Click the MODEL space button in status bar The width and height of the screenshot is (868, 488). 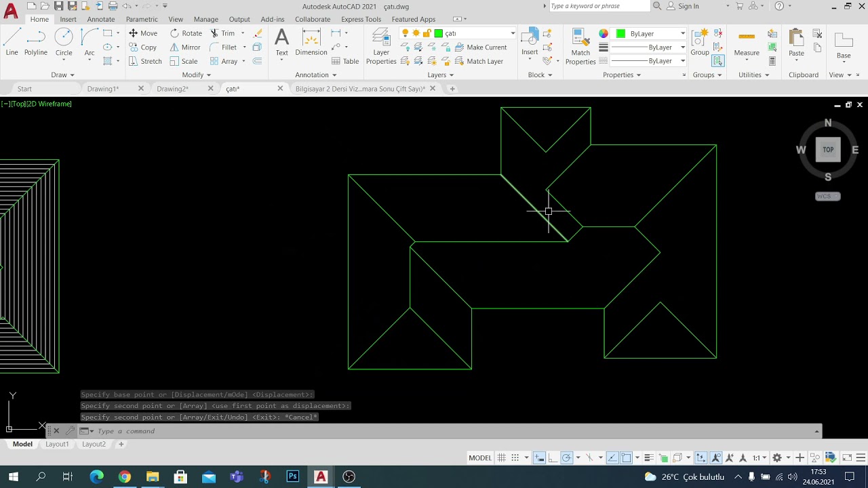[x=480, y=457]
